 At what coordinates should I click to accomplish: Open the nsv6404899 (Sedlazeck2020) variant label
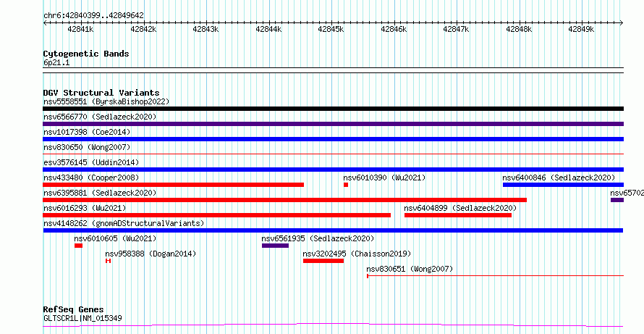click(x=460, y=208)
